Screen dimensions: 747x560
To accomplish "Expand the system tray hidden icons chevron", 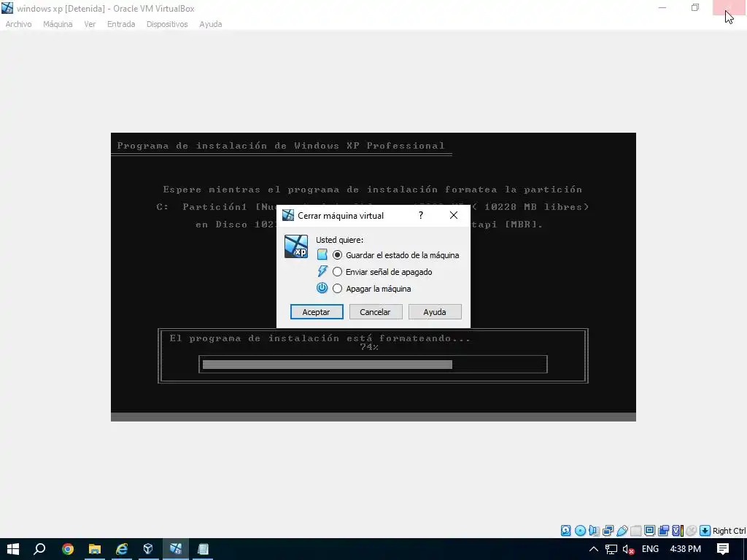I will point(594,549).
